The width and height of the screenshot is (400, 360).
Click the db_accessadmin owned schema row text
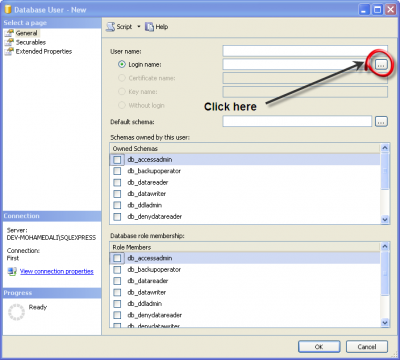pos(150,160)
